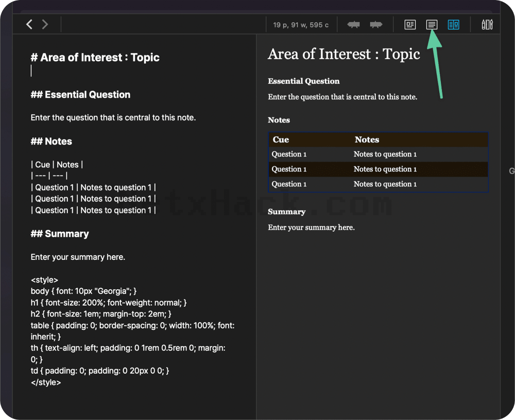The width and height of the screenshot is (515, 420).
Task: Click the 'Notes' column header in preview table
Action: 367,139
